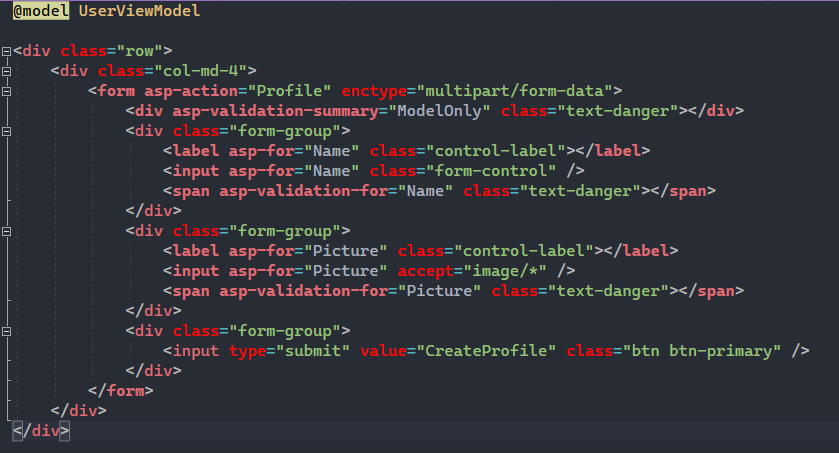The image size is (839, 453).
Task: Click the "btn btn-primary" class value
Action: click(701, 351)
